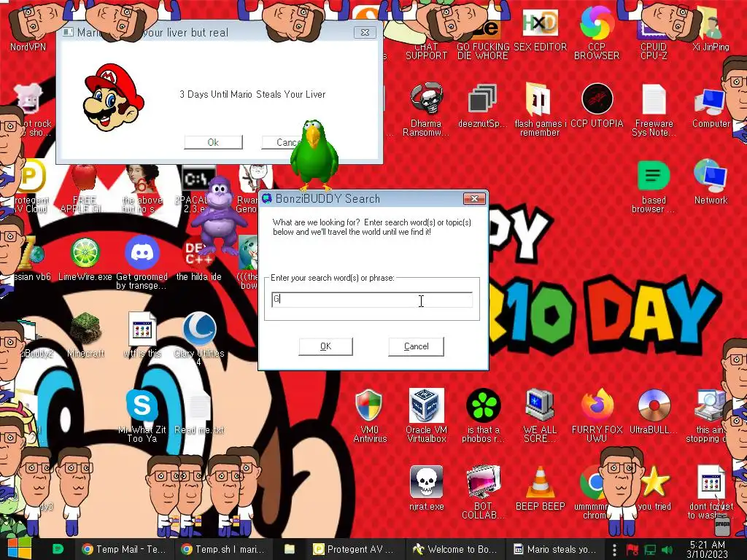Open the flash games i remember folder
The image size is (747, 560).
click(540, 109)
